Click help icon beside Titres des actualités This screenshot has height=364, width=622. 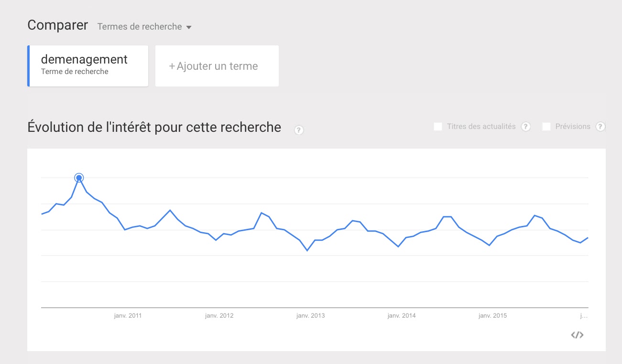[x=525, y=127]
